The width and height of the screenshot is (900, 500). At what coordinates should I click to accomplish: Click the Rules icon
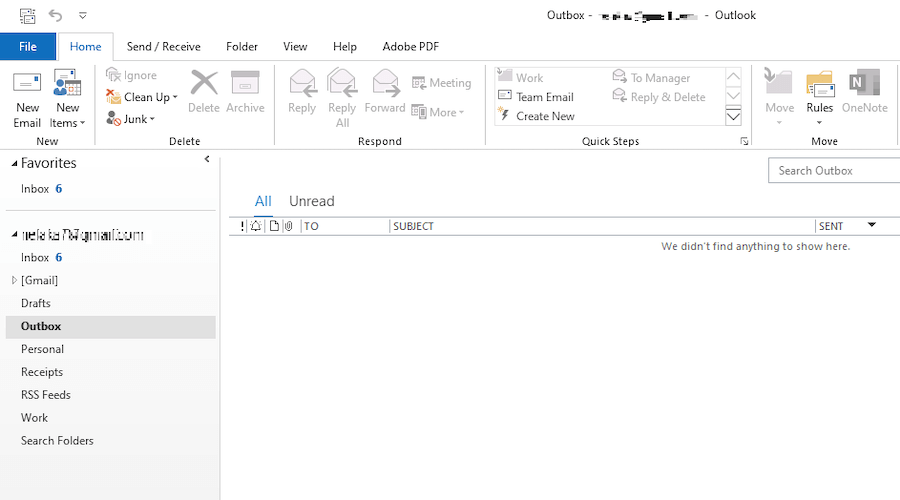tap(820, 84)
